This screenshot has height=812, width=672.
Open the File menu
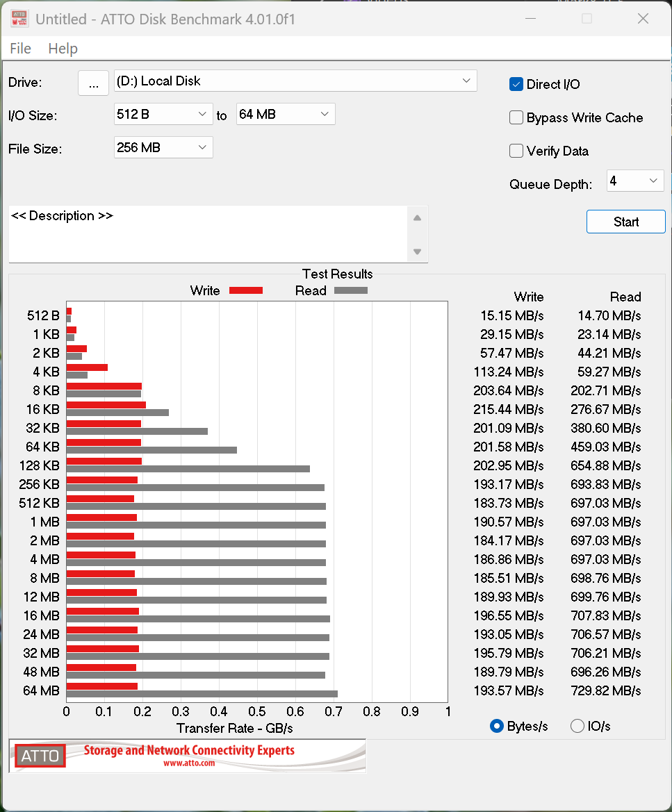point(20,49)
